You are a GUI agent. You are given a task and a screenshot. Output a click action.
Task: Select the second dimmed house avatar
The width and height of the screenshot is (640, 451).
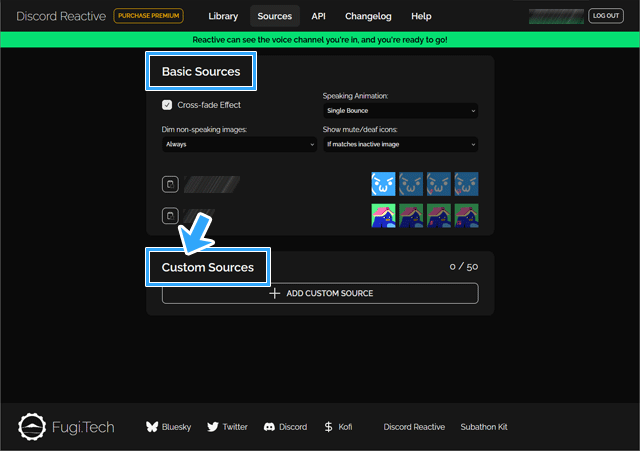click(411, 216)
